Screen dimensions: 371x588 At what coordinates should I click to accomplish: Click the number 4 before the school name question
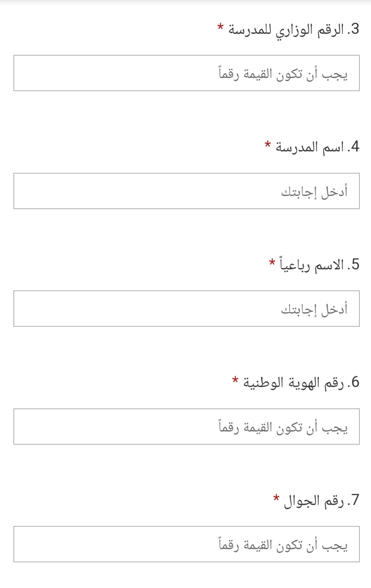[x=355, y=147]
